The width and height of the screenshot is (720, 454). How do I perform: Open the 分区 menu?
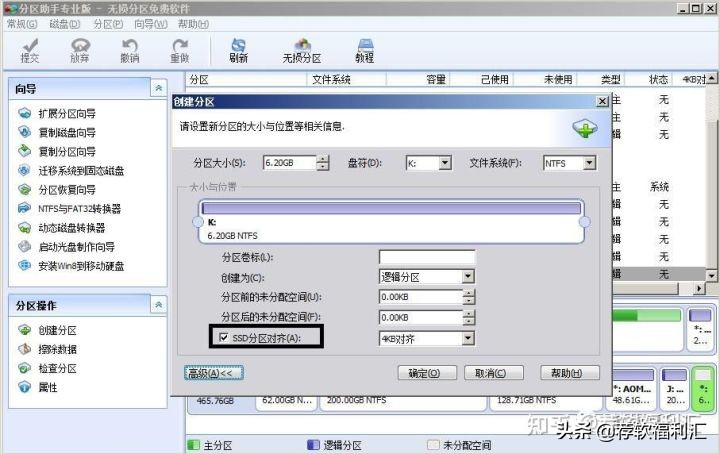(x=108, y=24)
